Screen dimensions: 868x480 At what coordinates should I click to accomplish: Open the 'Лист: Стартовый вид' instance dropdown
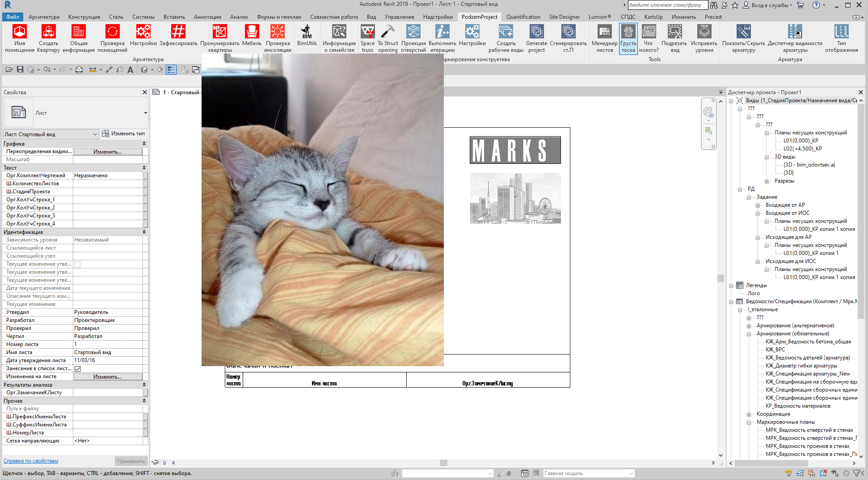coord(51,134)
